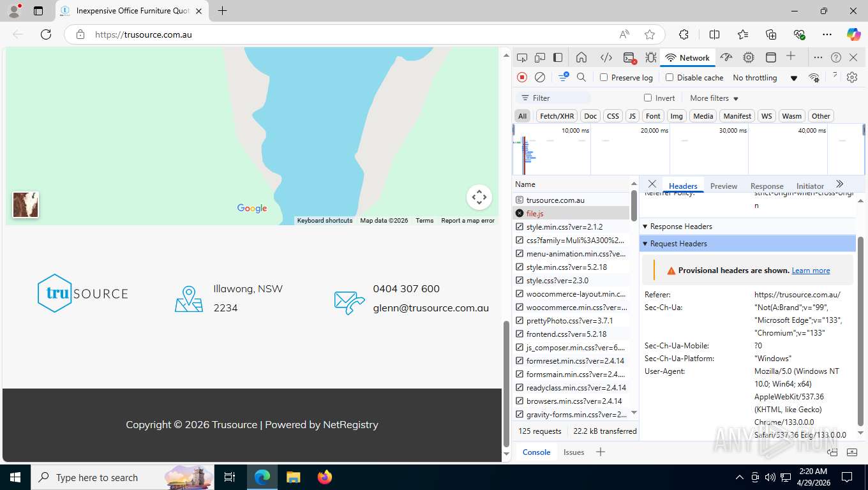Open the Console tool with error badge

pos(629,57)
